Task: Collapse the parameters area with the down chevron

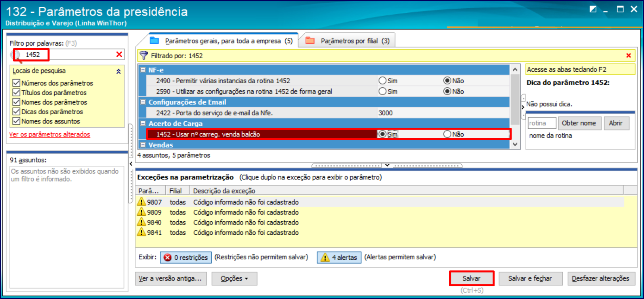Action: 387,165
